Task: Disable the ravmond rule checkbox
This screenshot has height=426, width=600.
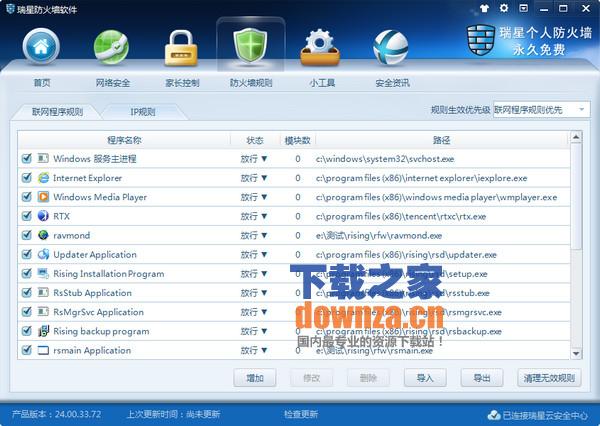Action: coord(27,235)
